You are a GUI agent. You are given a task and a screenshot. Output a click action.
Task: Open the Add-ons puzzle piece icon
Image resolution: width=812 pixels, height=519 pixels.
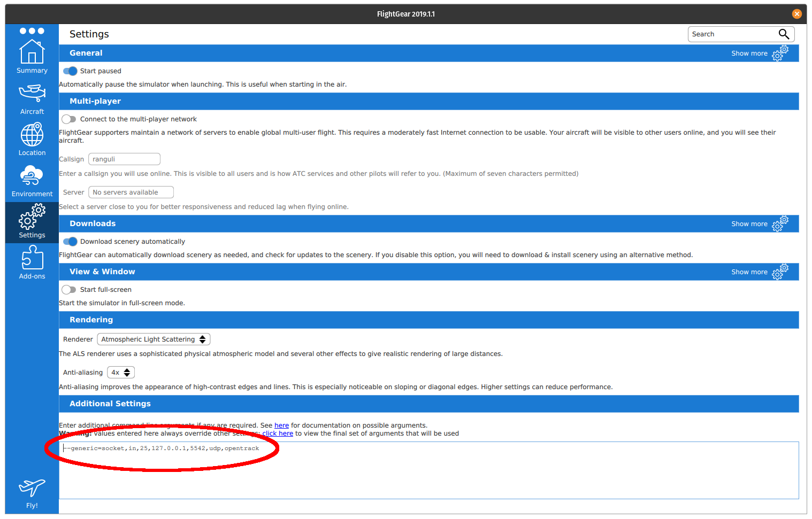pyautogui.click(x=32, y=258)
